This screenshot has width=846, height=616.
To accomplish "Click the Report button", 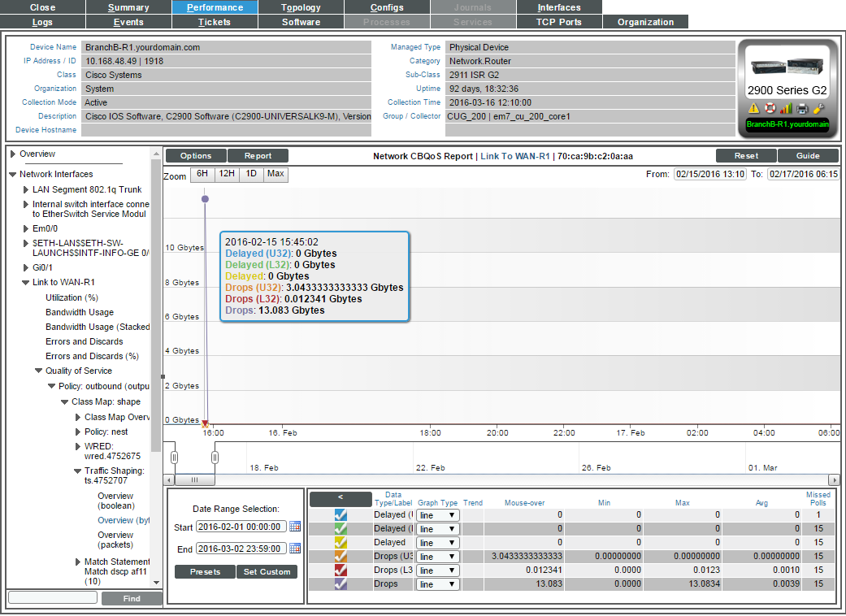I will tap(258, 156).
